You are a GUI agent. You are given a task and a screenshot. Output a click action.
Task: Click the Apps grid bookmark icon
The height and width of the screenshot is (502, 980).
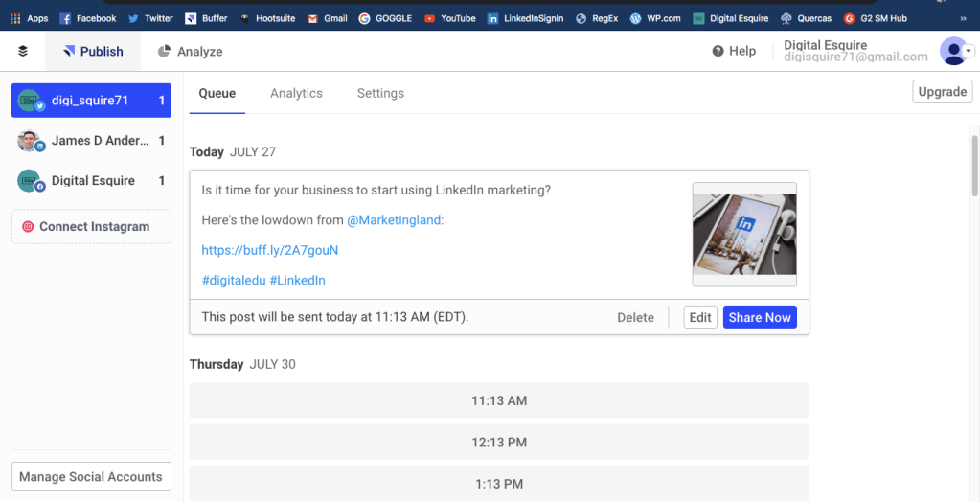point(16,18)
